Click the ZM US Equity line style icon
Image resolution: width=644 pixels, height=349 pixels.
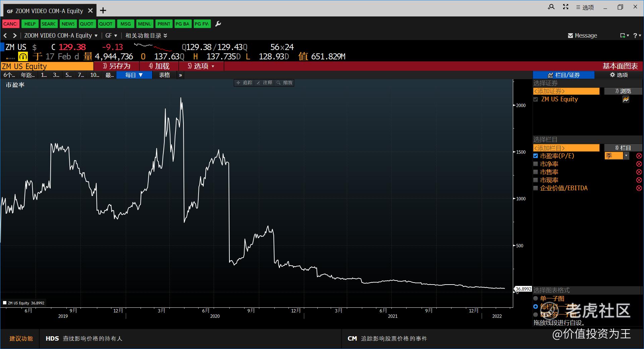pos(626,99)
